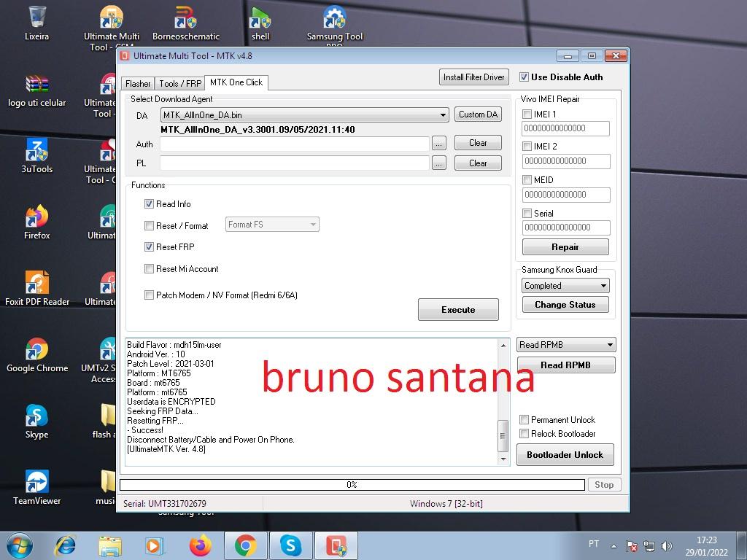Launch Google Chrome desktop shortcut
This screenshot has height=560, width=747.
[x=36, y=355]
